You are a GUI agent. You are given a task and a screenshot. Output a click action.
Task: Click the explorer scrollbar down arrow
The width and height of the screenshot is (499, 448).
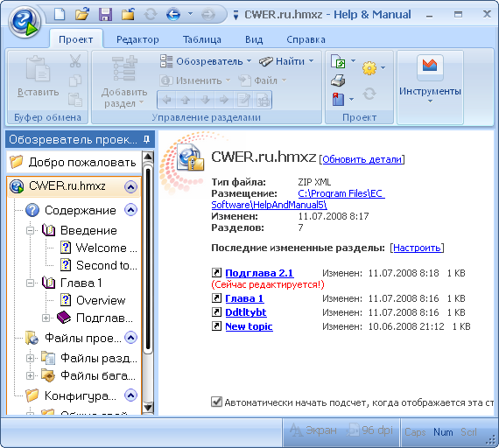(148, 407)
